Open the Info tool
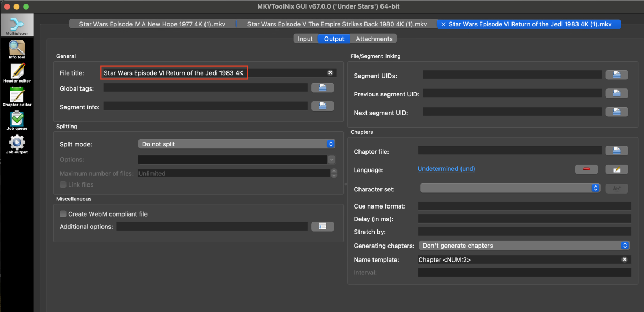This screenshot has width=644, height=312. [17, 50]
